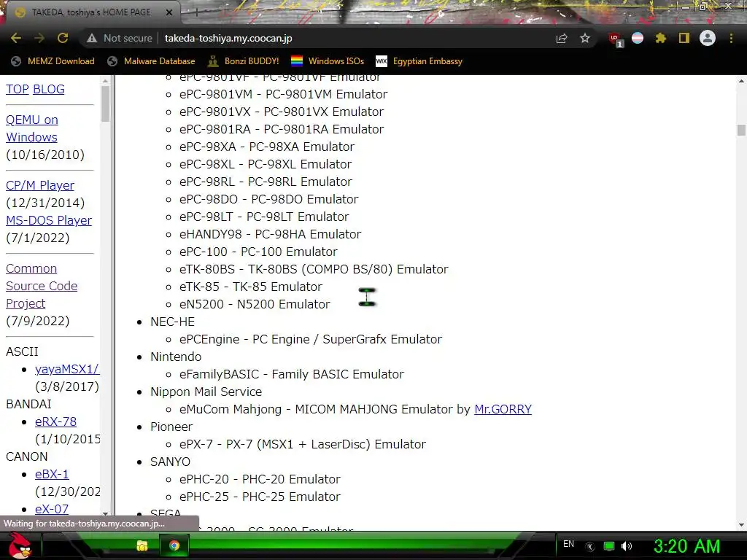Open the Bonzi BUDDY! bookmark
This screenshot has height=560, width=747.
(x=244, y=61)
